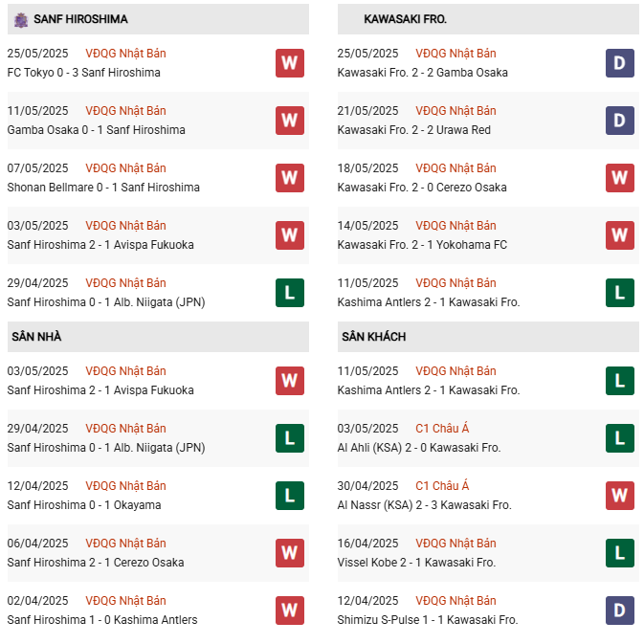Viewport: 644px width, 644px height.
Task: Select the KAWASAKI FRO. header tab
Action: click(x=405, y=19)
